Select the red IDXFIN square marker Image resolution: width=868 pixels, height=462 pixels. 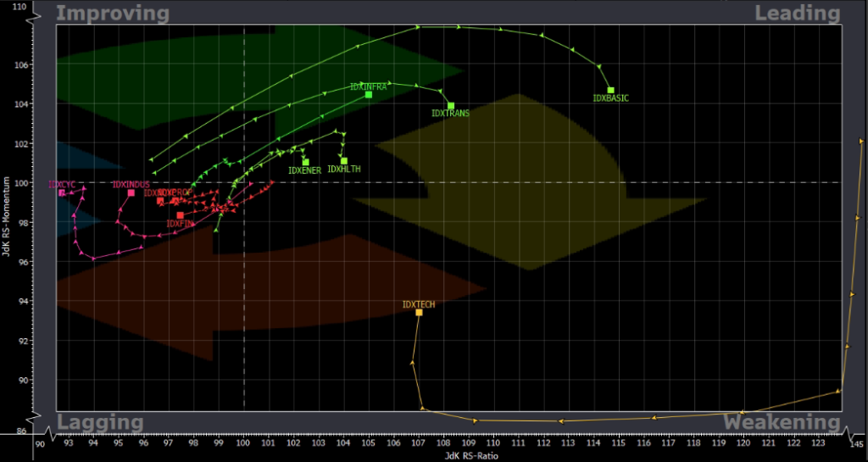[180, 215]
